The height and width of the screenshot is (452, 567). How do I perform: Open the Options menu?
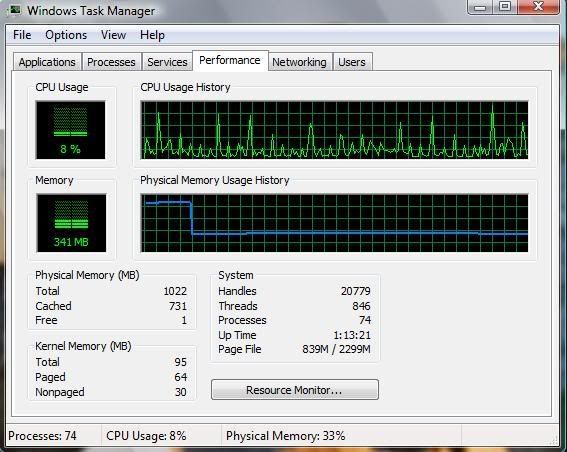click(66, 35)
